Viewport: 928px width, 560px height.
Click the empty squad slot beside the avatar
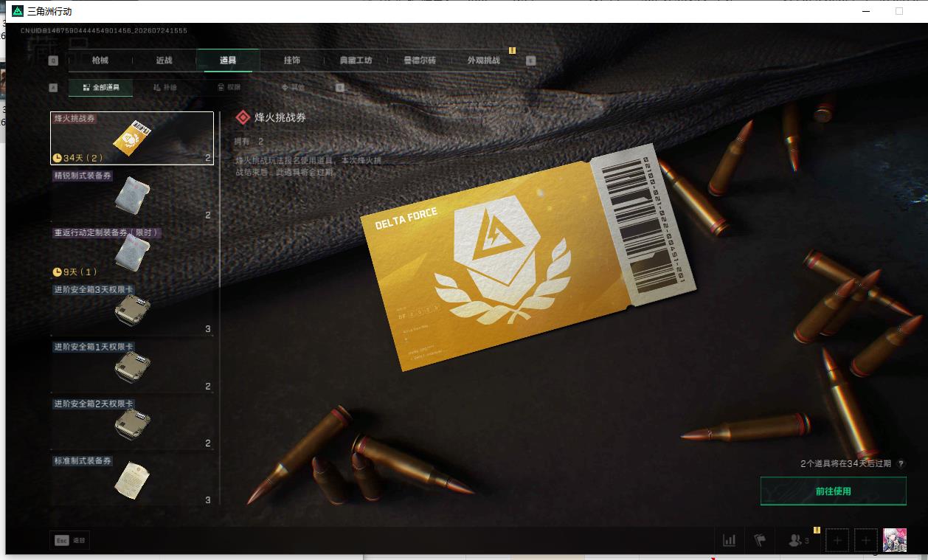pos(865,540)
